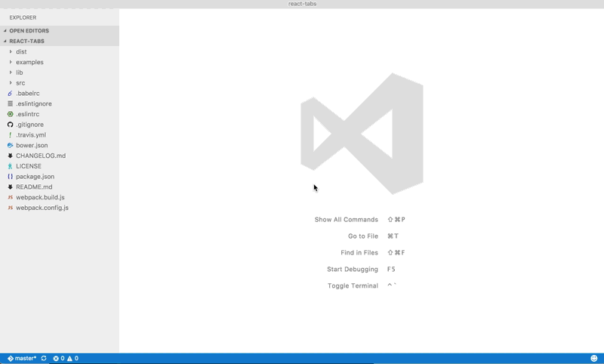Screen dimensions: 604x364
Task: Open webpack.config.js file
Action: pos(42,208)
